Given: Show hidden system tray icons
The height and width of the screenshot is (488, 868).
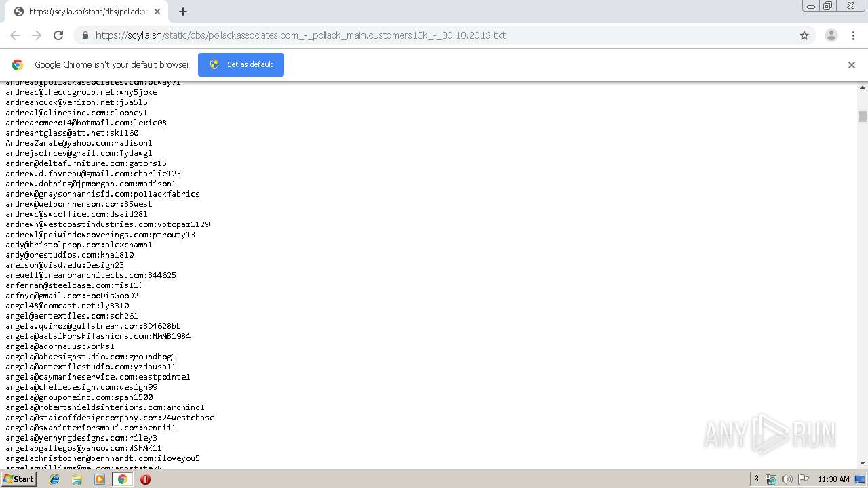Looking at the screenshot, I should click(x=756, y=479).
